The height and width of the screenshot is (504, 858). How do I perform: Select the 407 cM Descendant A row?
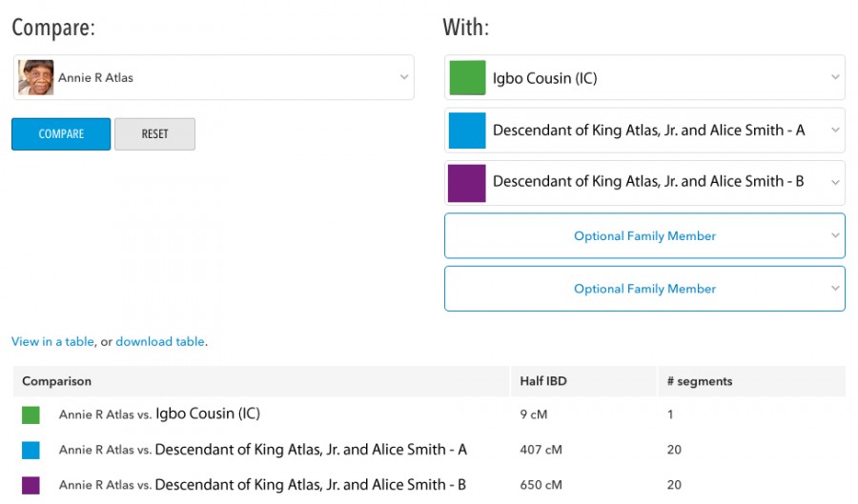(429, 450)
